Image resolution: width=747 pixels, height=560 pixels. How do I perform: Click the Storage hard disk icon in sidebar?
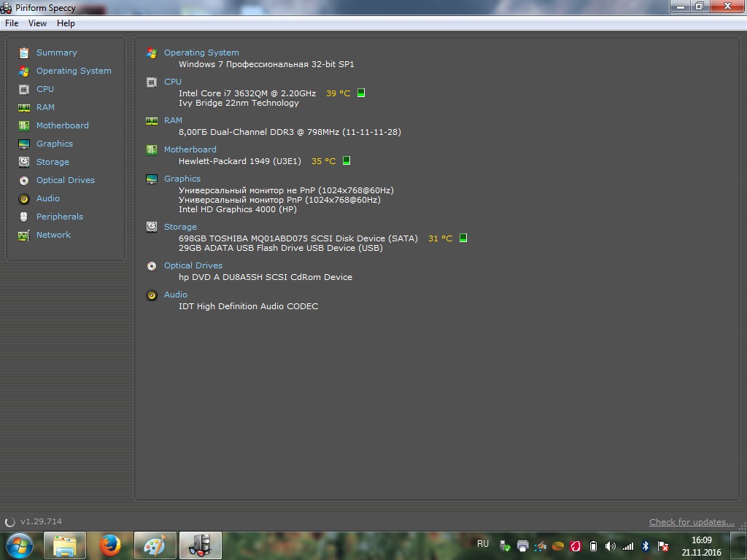tap(24, 162)
